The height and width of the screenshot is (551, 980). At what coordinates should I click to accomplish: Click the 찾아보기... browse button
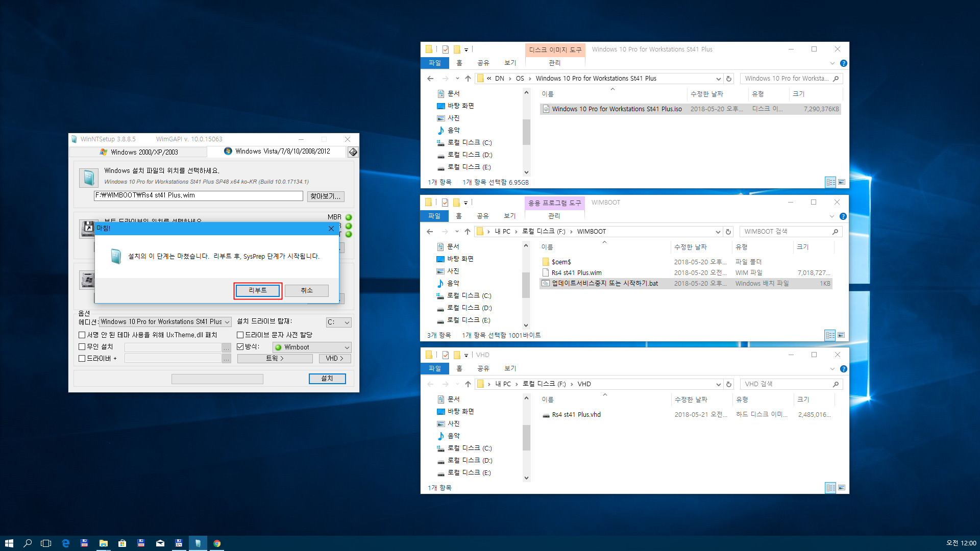tap(326, 196)
